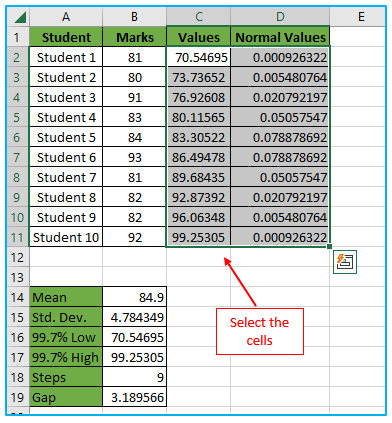Click normal value 0.05057547 in row 5
Screen dimensions: 392x423
280,117
